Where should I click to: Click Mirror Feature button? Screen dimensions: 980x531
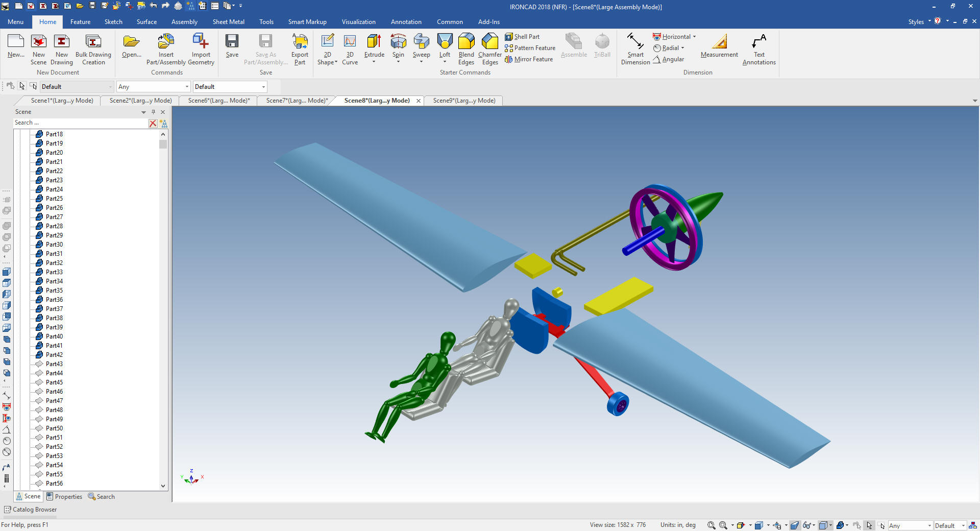[529, 59]
